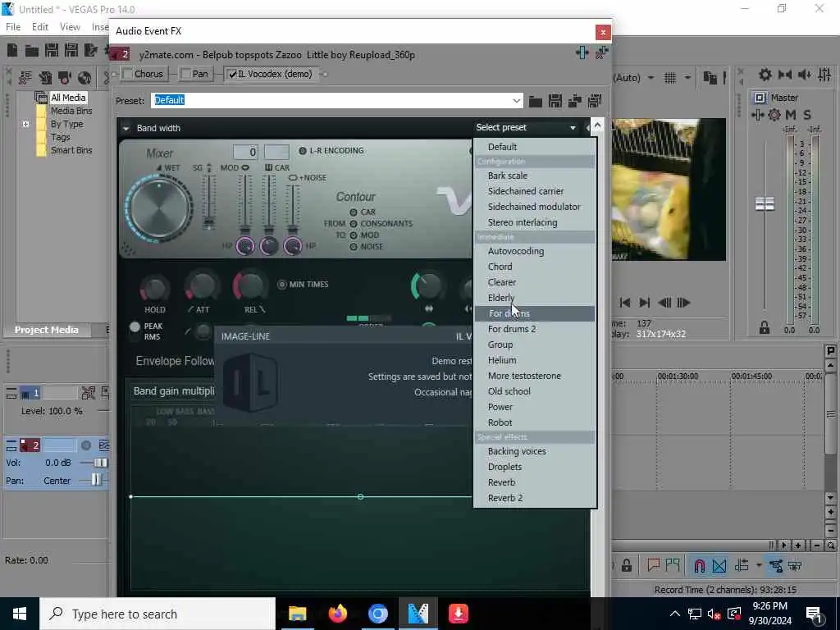Image resolution: width=840 pixels, height=630 pixels.
Task: Click Go to End in video preview
Action: point(645,303)
